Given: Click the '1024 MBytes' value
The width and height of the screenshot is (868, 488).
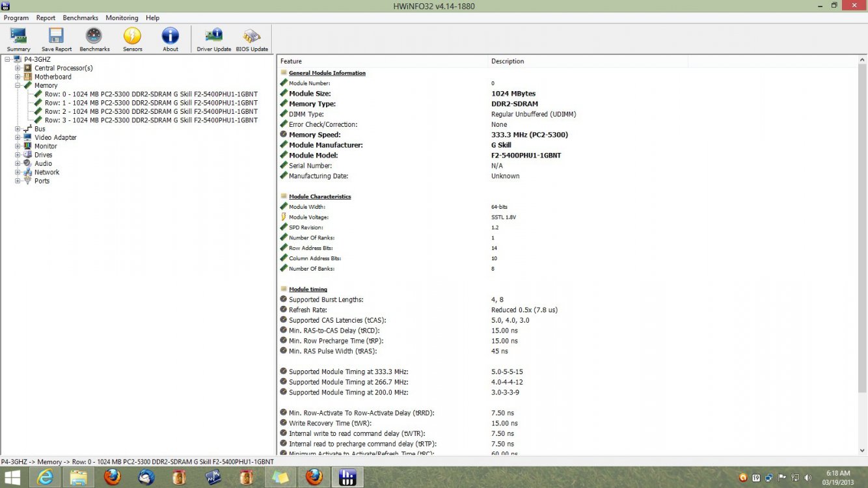Looking at the screenshot, I should click(513, 94).
